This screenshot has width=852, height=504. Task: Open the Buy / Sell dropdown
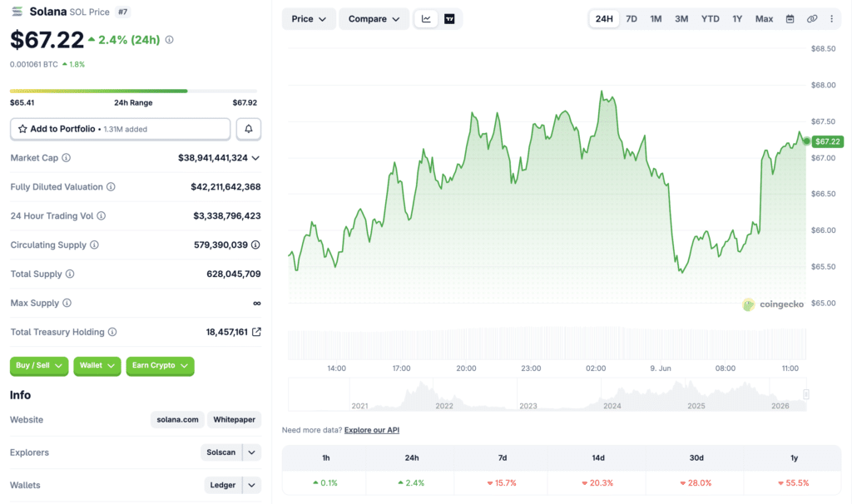39,365
